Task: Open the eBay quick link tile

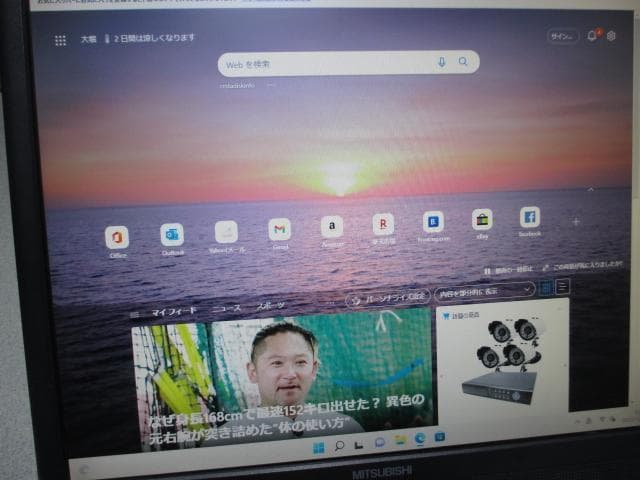Action: (x=482, y=224)
